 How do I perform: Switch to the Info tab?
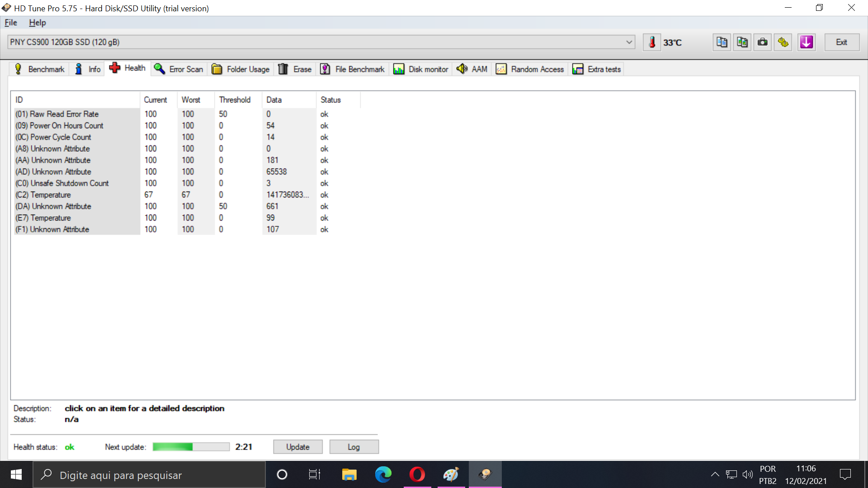point(88,69)
